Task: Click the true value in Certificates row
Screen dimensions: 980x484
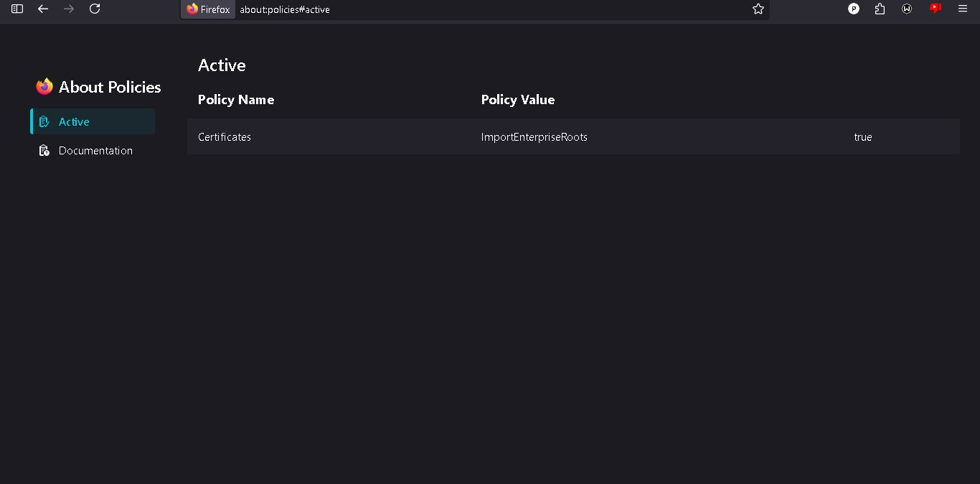Action: pyautogui.click(x=863, y=137)
